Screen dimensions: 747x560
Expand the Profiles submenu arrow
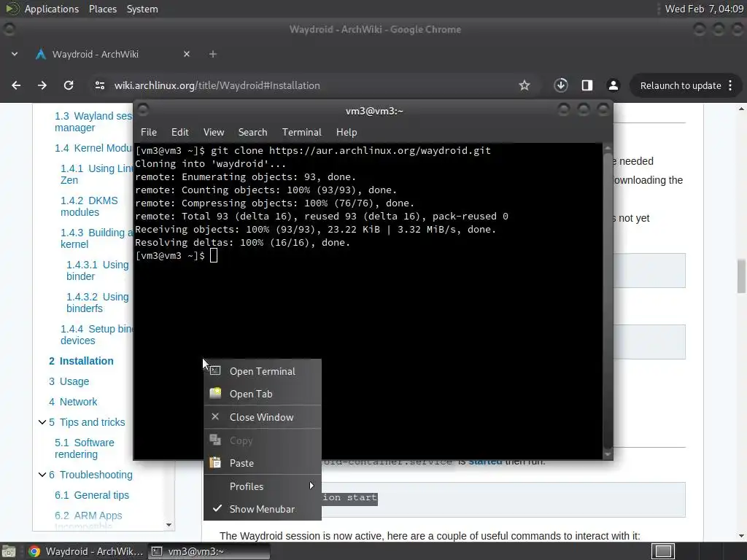click(x=311, y=486)
